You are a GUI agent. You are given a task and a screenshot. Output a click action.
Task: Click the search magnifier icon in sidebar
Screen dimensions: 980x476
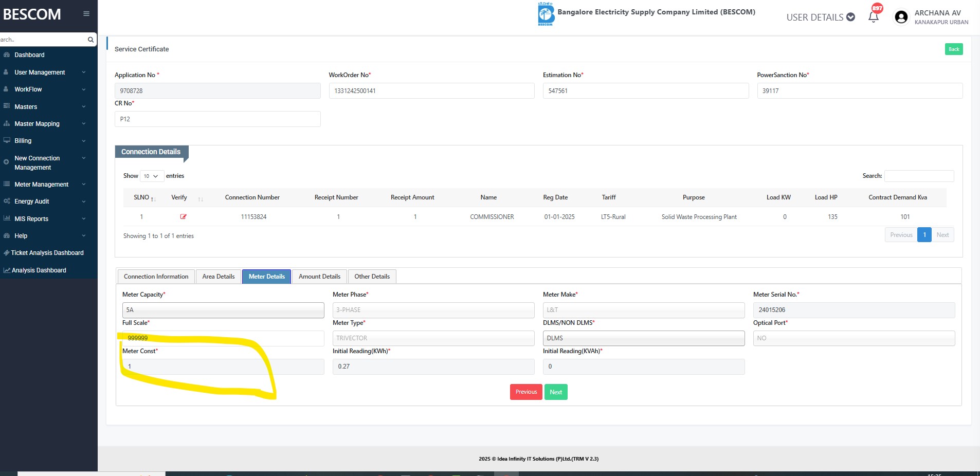click(90, 40)
